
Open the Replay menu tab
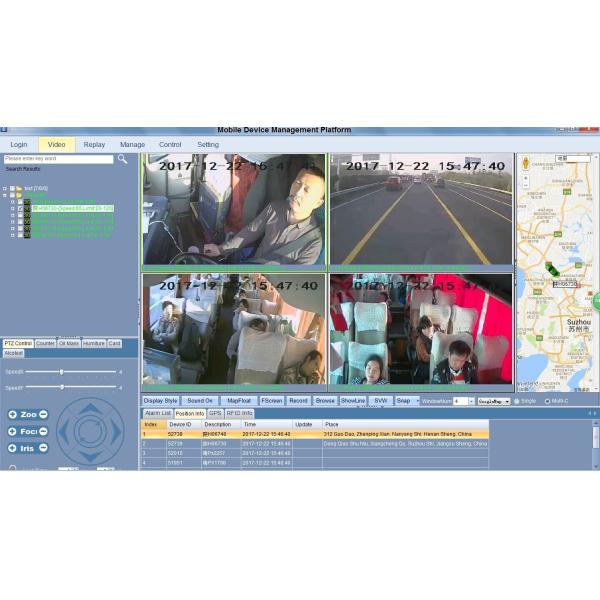[94, 144]
